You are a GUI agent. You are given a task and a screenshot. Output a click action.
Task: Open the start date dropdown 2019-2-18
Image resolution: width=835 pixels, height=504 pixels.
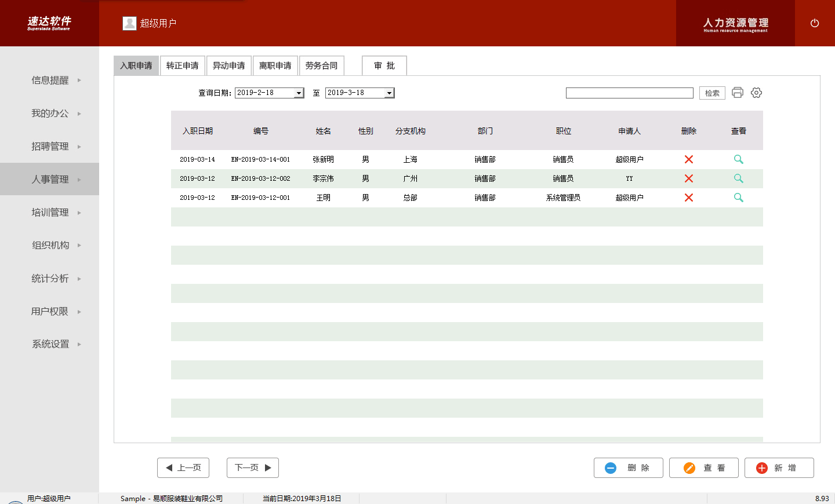[x=299, y=93]
